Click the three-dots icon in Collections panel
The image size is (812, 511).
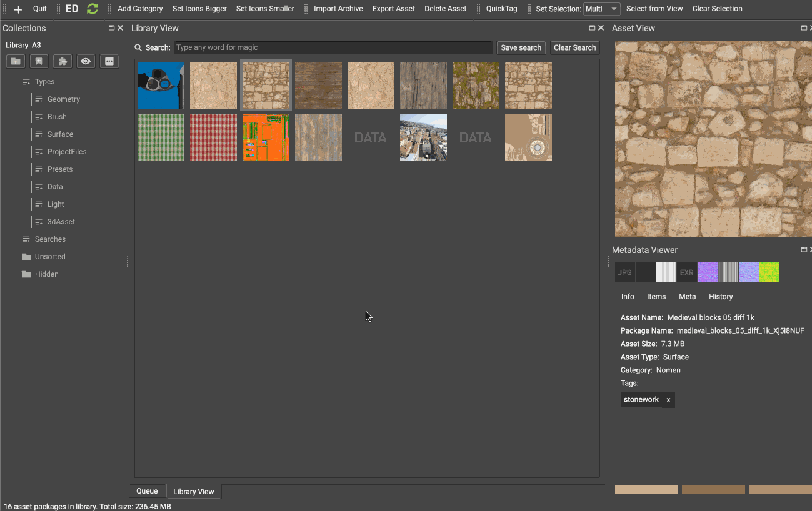109,61
